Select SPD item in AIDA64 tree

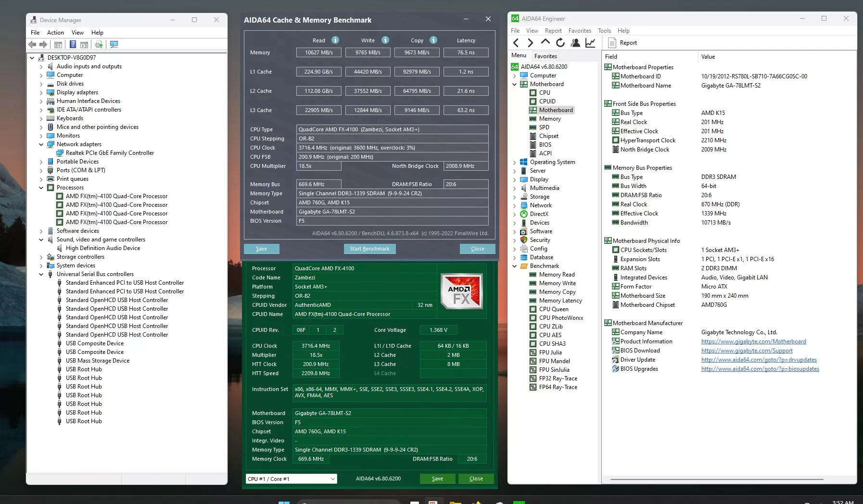click(544, 127)
